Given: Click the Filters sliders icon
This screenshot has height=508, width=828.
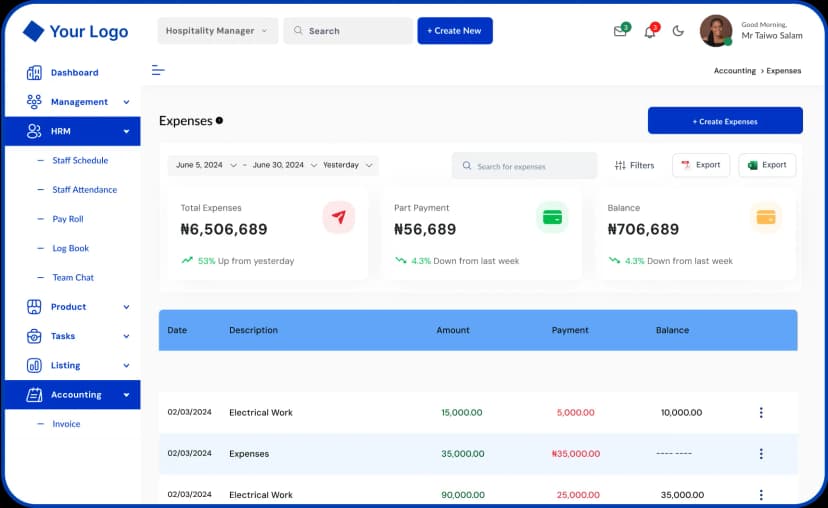Looking at the screenshot, I should tap(620, 165).
